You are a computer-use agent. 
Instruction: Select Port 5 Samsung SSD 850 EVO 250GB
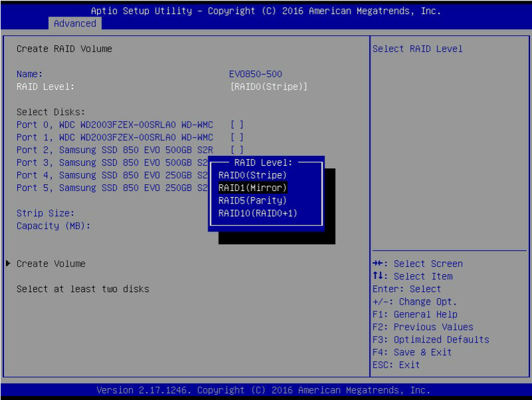(112, 188)
